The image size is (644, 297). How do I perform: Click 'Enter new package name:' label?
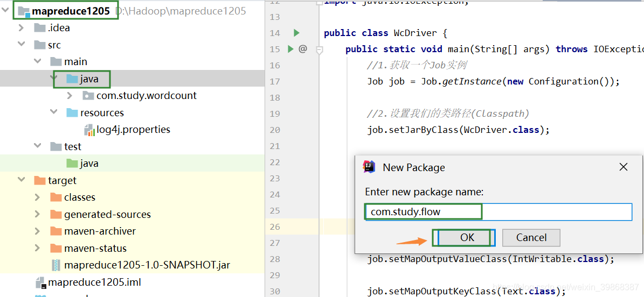(424, 192)
